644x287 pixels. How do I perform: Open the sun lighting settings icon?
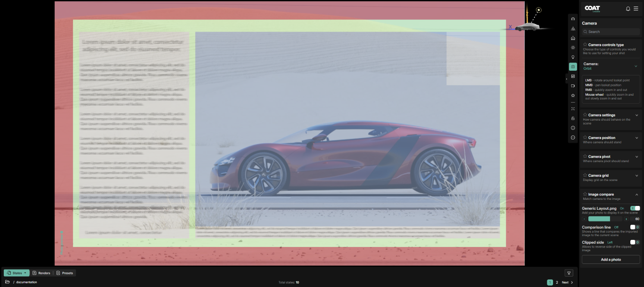click(573, 48)
